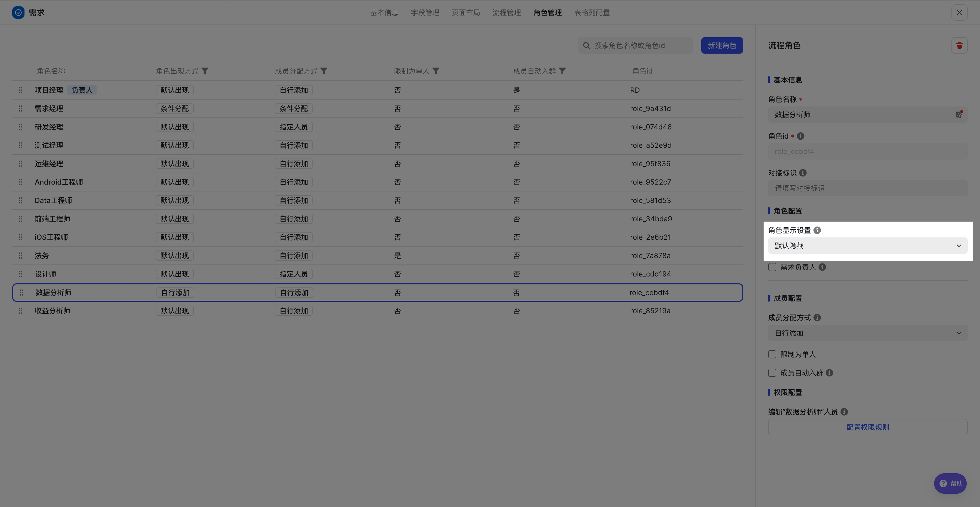980x507 pixels.
Task: Click info icon next to 角色显示设置
Action: coord(817,230)
